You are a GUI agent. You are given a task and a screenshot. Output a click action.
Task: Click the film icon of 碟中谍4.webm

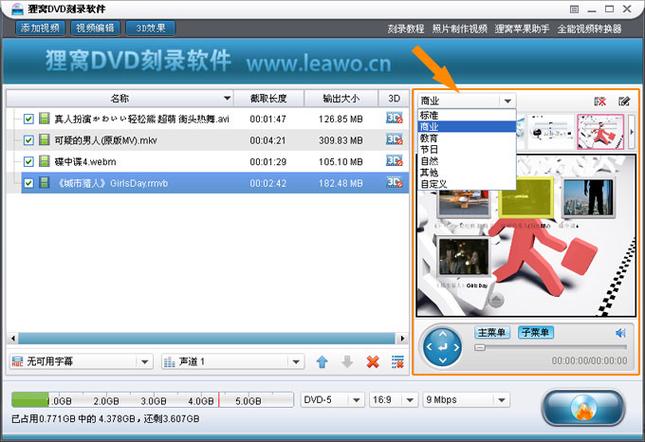(x=44, y=161)
